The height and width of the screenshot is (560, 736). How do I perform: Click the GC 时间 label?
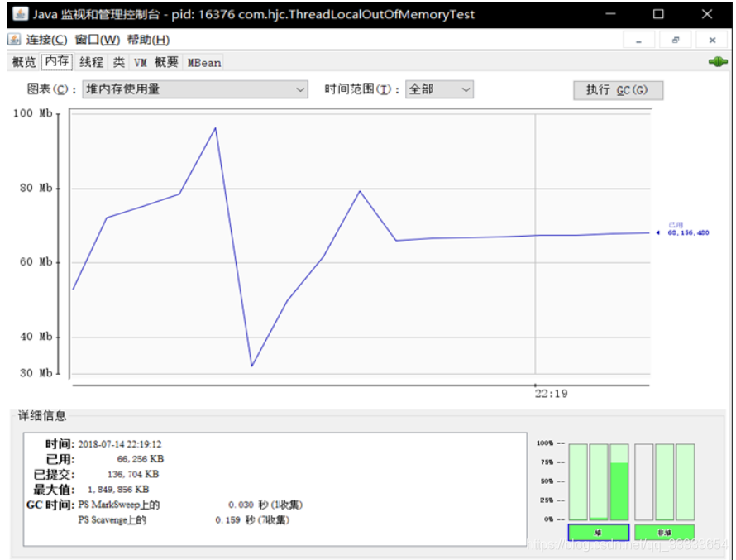point(50,505)
